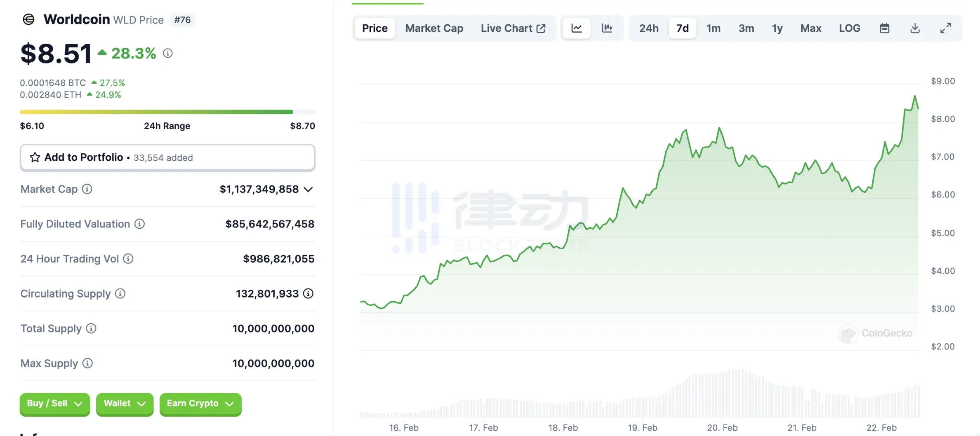Open the Wallet dropdown
This screenshot has width=980, height=436.
point(125,404)
